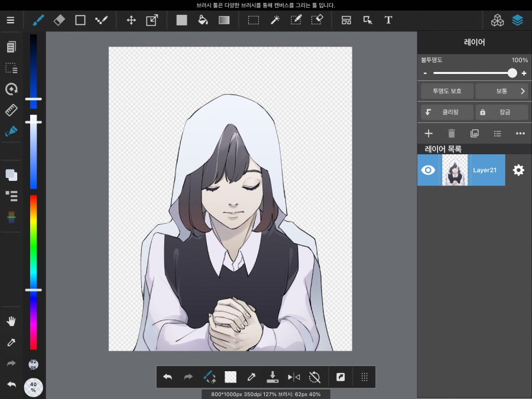Image resolution: width=532 pixels, height=399 pixels.
Task: Hide the Layer21 layer
Action: [429, 170]
